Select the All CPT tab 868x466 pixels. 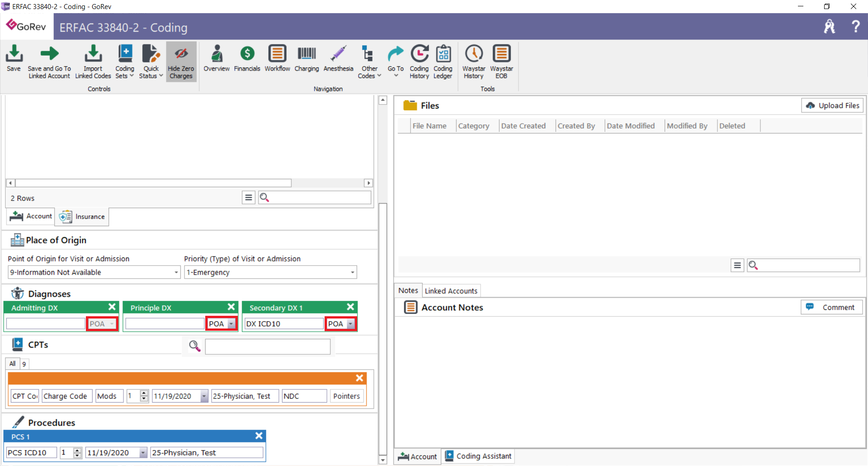coord(13,363)
